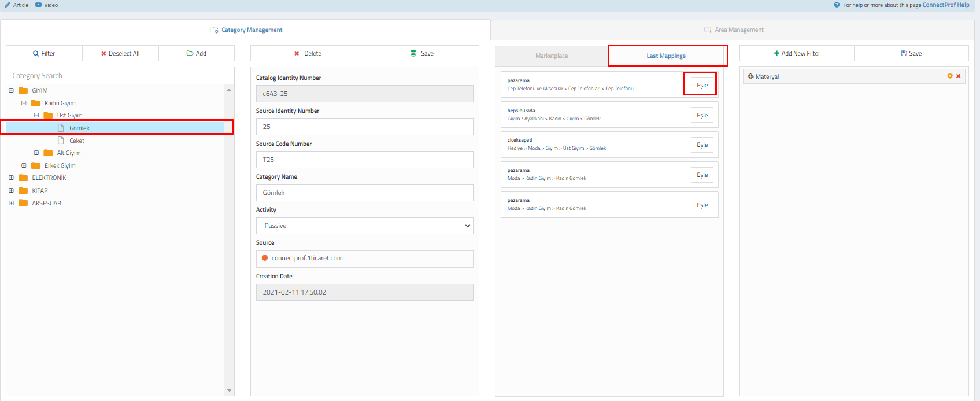The width and height of the screenshot is (980, 401).
Task: Remove the Materyal filter with red X
Action: tap(958, 76)
